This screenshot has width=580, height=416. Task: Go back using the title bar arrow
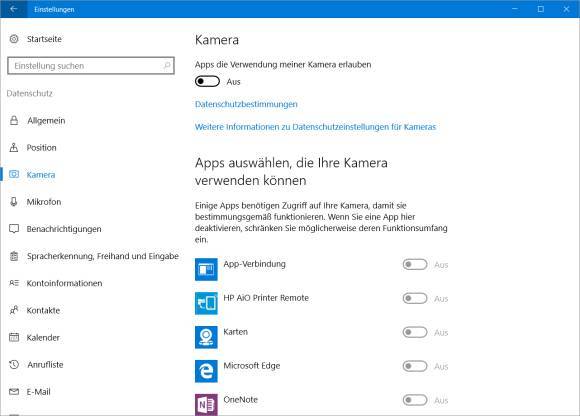pyautogui.click(x=14, y=9)
